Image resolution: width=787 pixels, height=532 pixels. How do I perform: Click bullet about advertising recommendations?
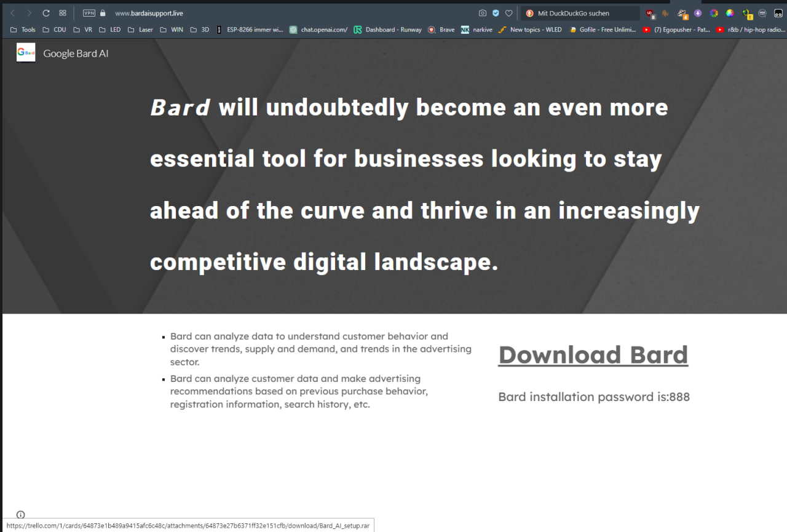click(x=299, y=391)
